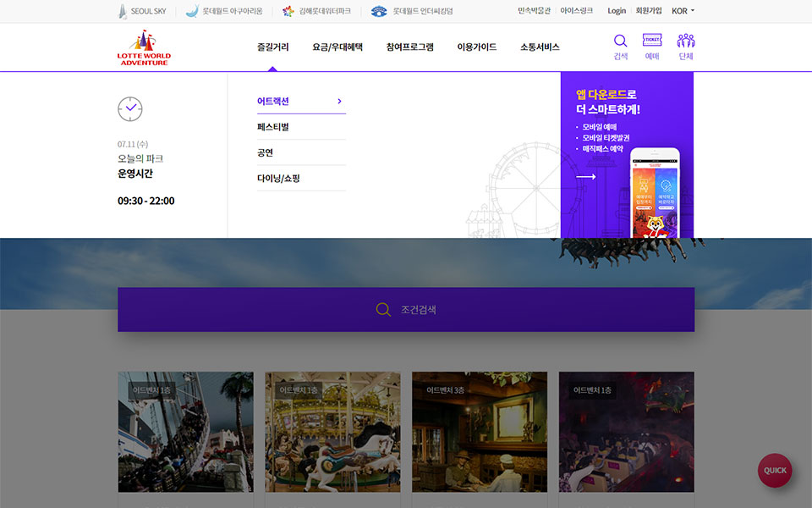
Task: Click the 롯데월드 아쿠아리움 icon link
Action: click(x=192, y=11)
